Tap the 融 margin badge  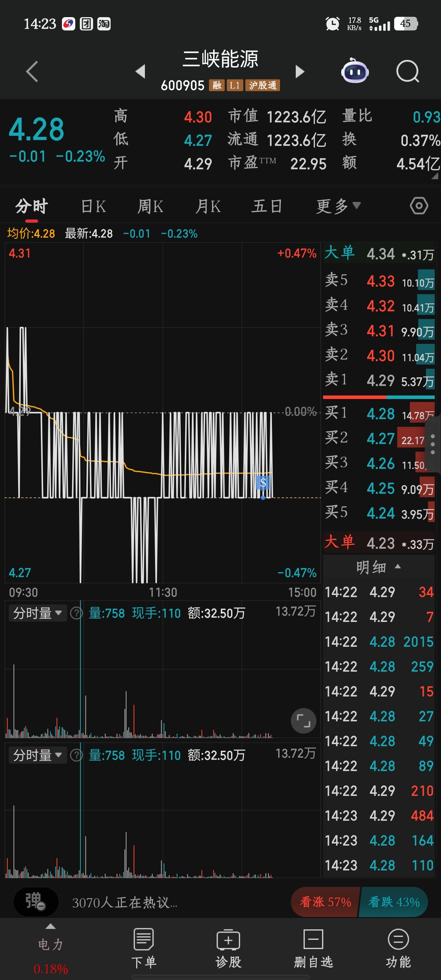click(x=217, y=85)
